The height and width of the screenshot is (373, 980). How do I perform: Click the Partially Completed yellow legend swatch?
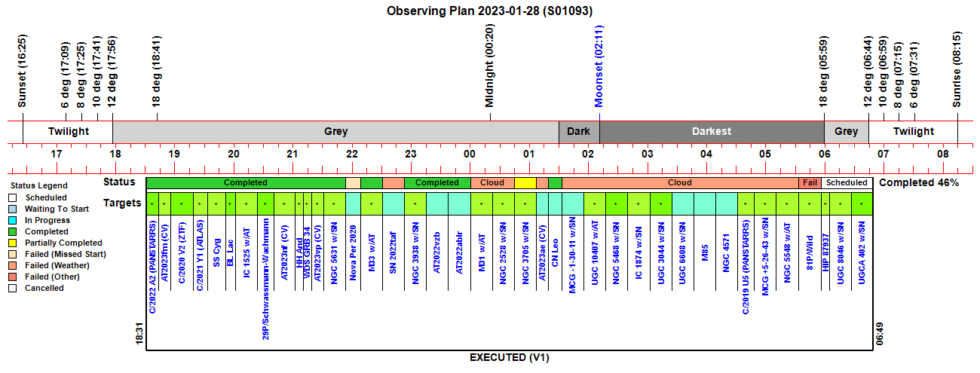tap(14, 243)
